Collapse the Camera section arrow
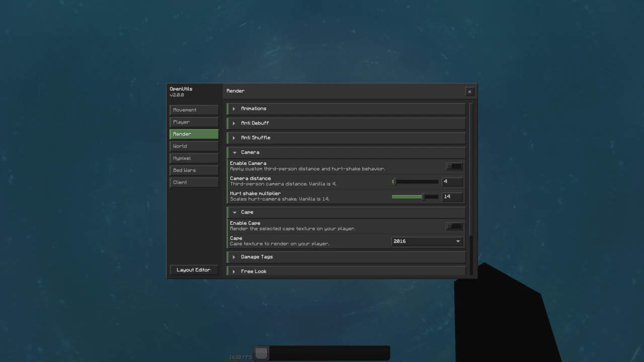644x362 pixels. [x=234, y=152]
